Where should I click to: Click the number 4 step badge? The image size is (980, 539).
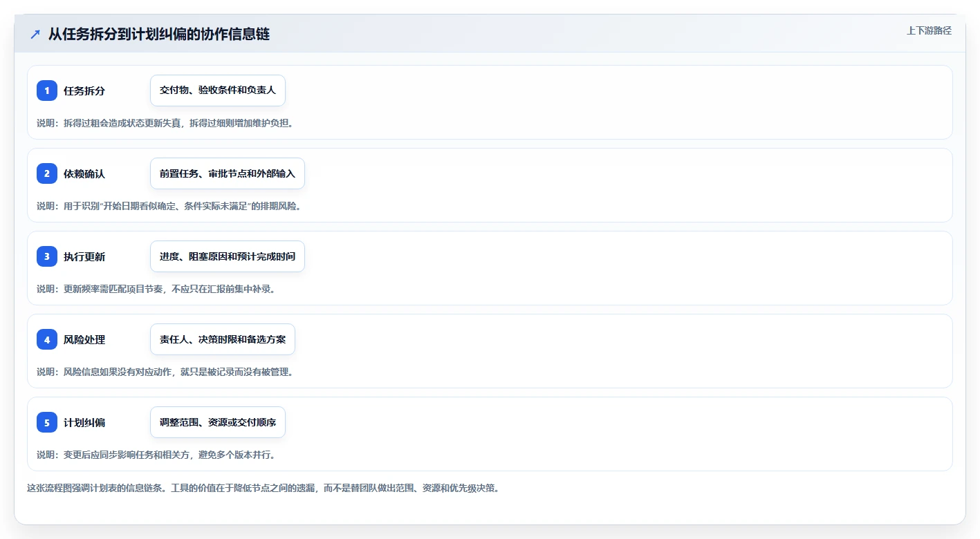47,339
